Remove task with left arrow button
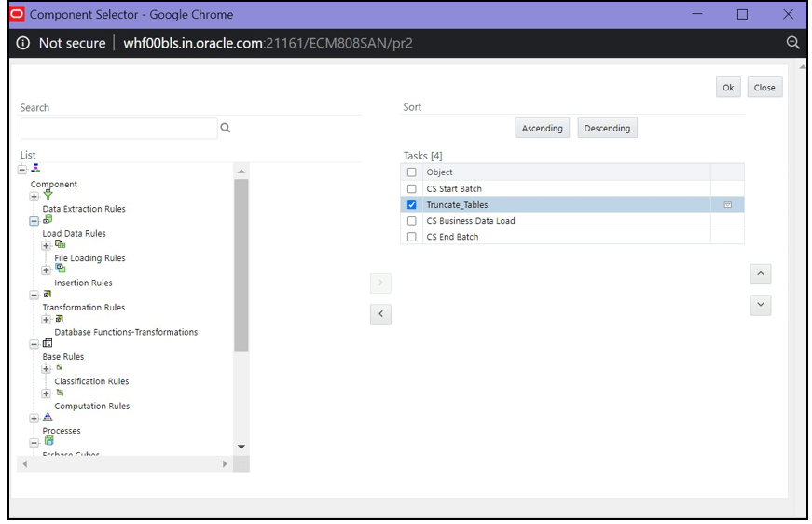 [x=380, y=314]
